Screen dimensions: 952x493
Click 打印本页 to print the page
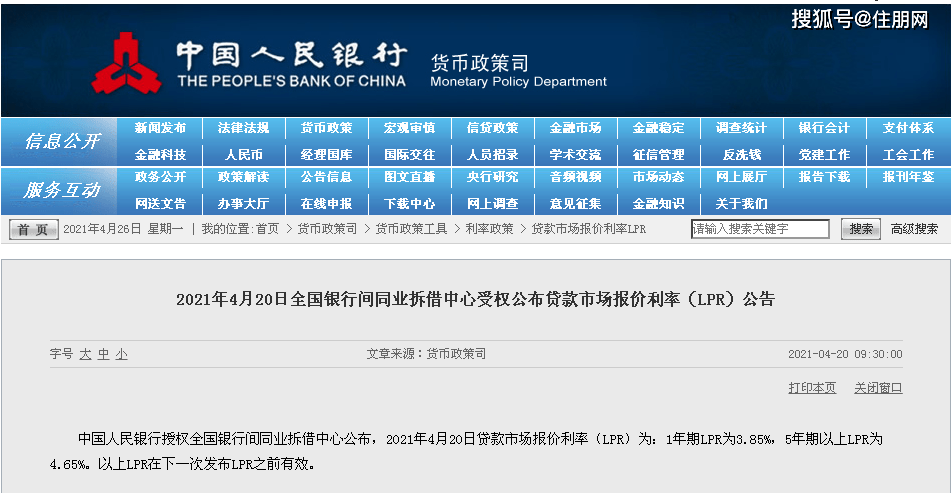[812, 387]
